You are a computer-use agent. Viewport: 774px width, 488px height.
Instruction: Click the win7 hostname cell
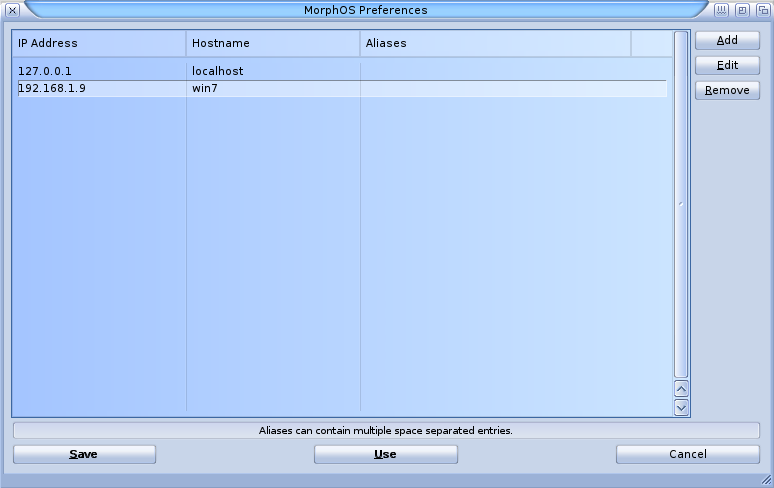point(205,88)
